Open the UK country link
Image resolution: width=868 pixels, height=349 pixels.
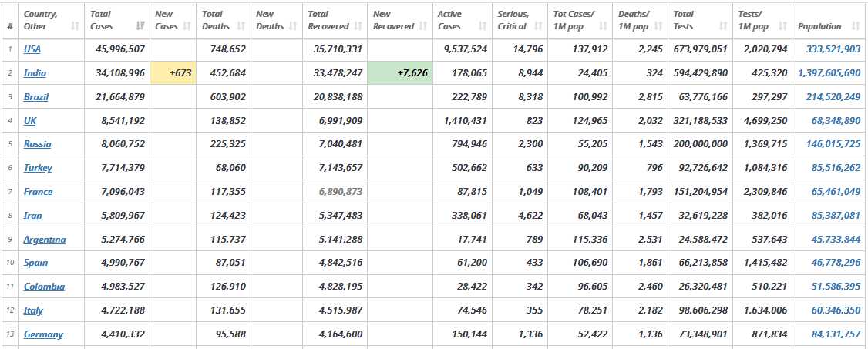tap(30, 121)
